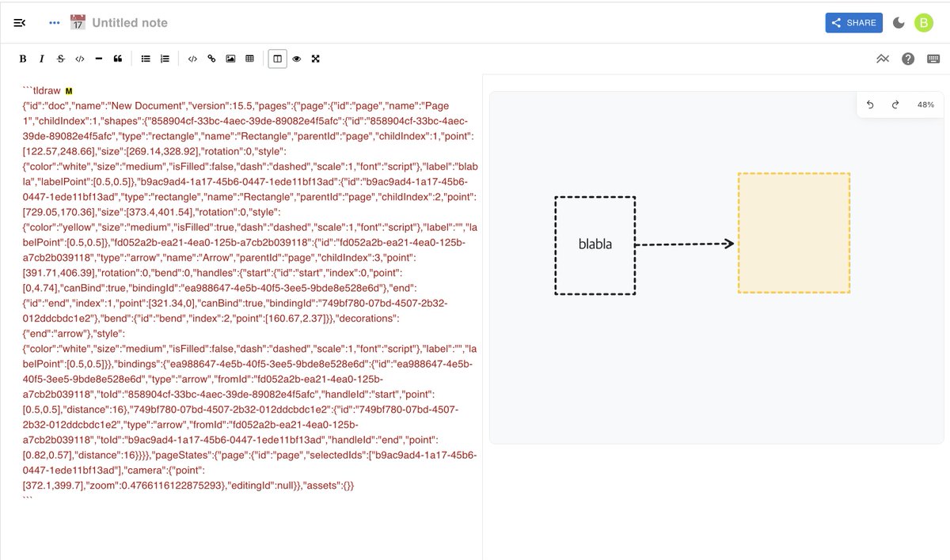Insert a hyperlink

point(211,59)
